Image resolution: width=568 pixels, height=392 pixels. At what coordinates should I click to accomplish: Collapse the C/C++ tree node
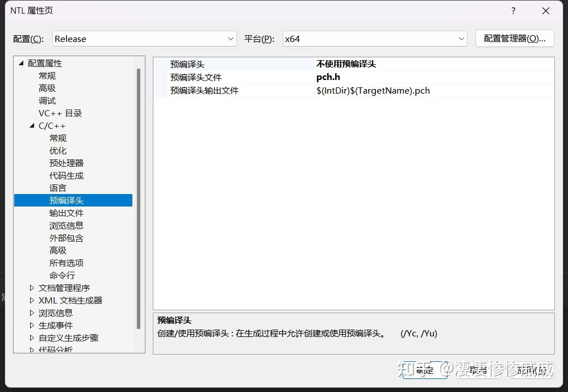pos(32,125)
